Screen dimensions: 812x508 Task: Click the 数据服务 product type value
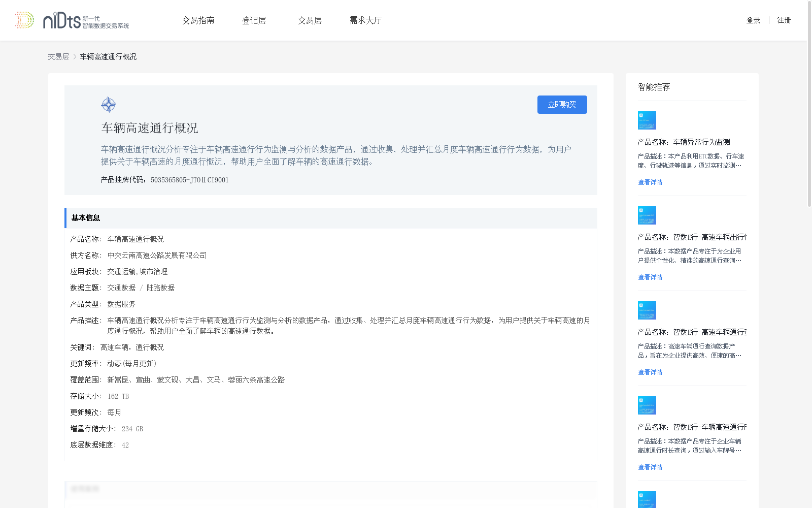click(121, 304)
